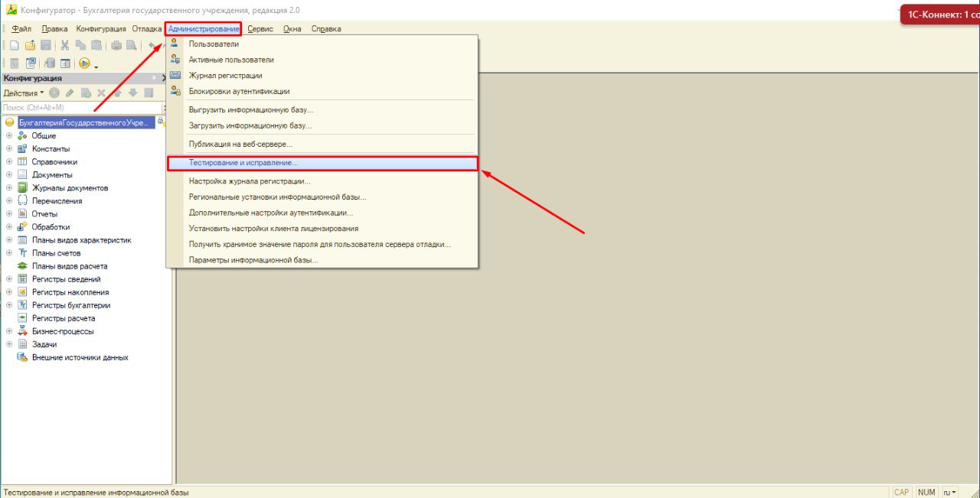Expand the Документы tree node
The image size is (980, 498).
point(9,175)
